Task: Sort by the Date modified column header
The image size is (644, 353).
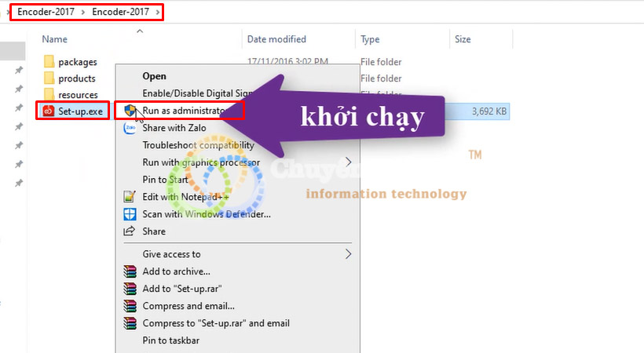Action: [x=276, y=39]
